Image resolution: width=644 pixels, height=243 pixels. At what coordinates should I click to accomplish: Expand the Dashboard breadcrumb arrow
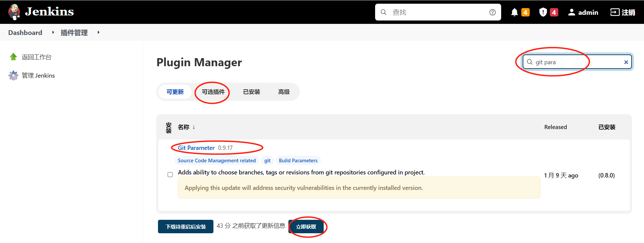(x=53, y=32)
